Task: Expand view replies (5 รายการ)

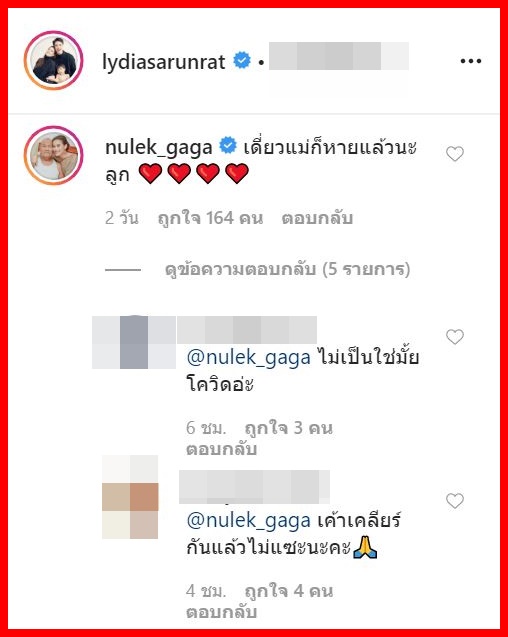Action: click(287, 269)
